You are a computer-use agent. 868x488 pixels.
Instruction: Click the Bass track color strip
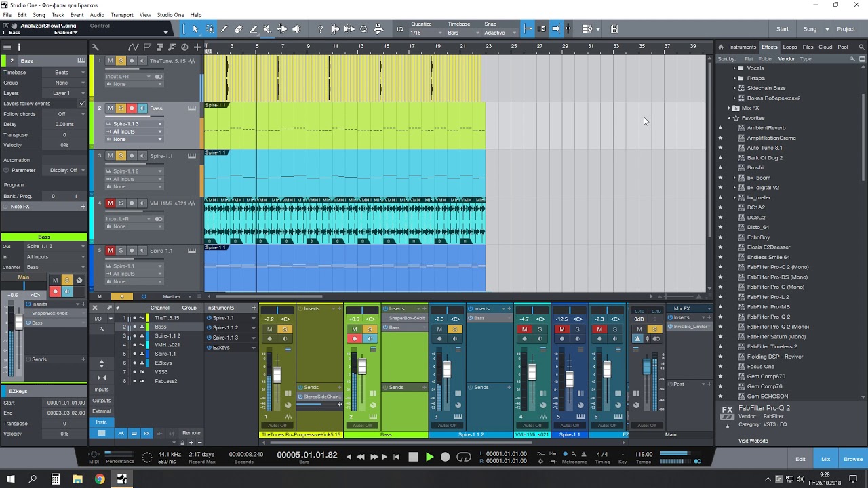(92, 125)
